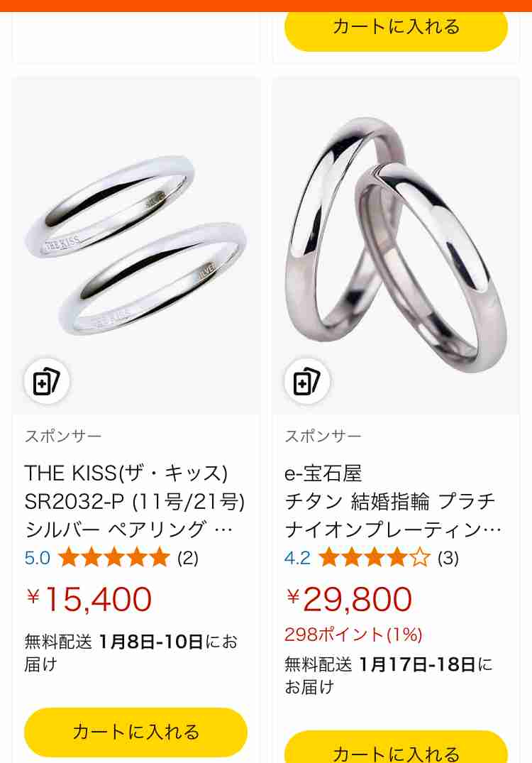532x763 pixels.
Task: Add THE KISS ring to cart
Action: [x=135, y=732]
